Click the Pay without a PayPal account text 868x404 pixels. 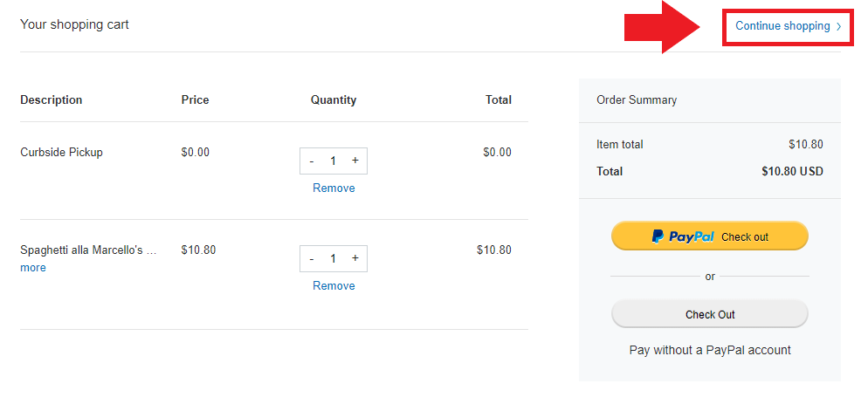[710, 350]
